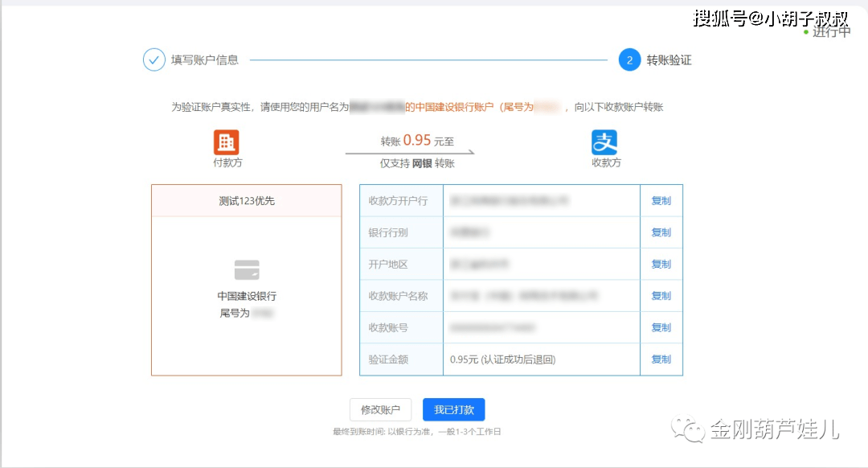Image resolution: width=868 pixels, height=468 pixels.
Task: Click the 修改账户 button
Action: click(380, 409)
